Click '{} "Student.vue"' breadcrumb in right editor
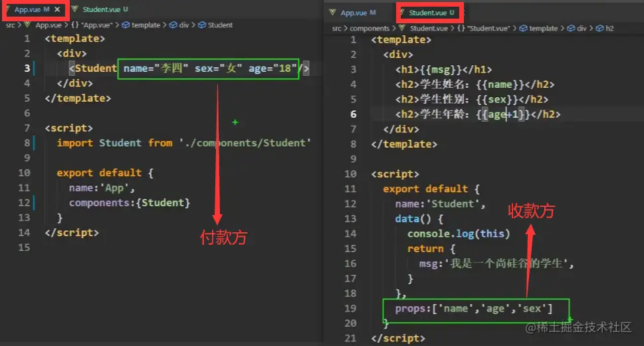This screenshot has height=346, width=644. click(x=484, y=29)
